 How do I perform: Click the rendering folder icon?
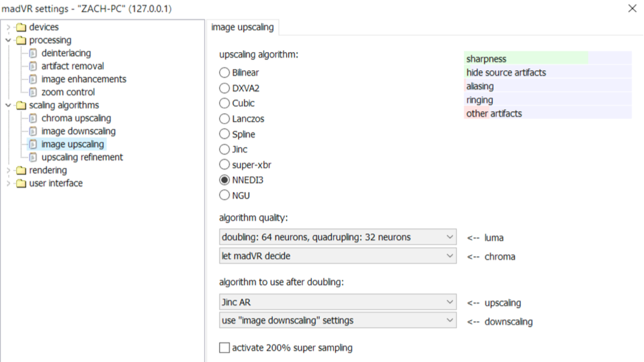[21, 171]
